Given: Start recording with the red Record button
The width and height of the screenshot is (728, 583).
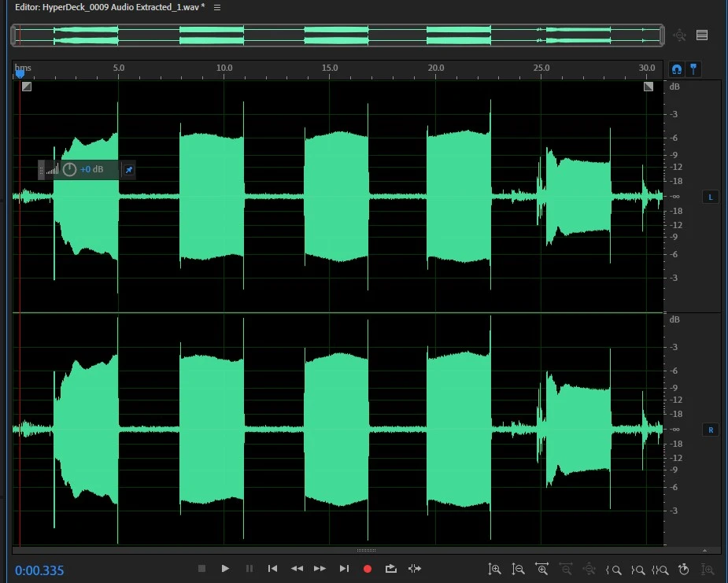Looking at the screenshot, I should click(x=367, y=568).
